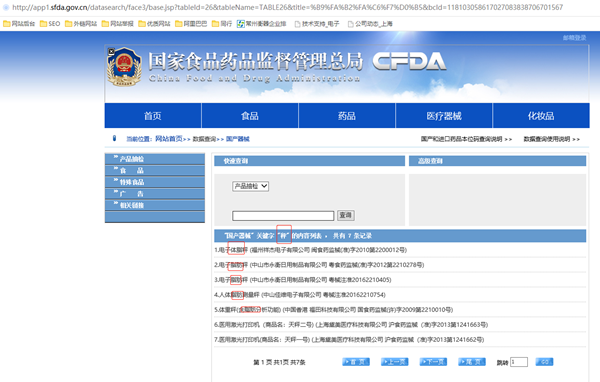Screen dimensions: 600x382
Task: Open the 医疗器械 navigation tab
Action: coord(444,116)
